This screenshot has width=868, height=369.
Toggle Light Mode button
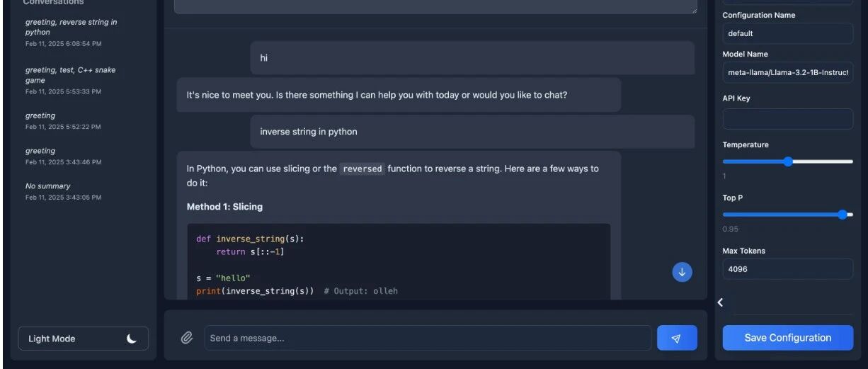point(84,339)
